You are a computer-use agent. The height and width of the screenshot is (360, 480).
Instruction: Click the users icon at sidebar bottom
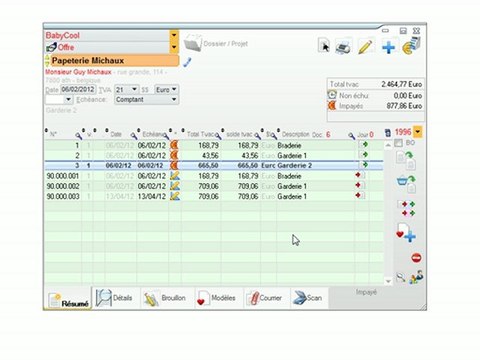coord(416,277)
